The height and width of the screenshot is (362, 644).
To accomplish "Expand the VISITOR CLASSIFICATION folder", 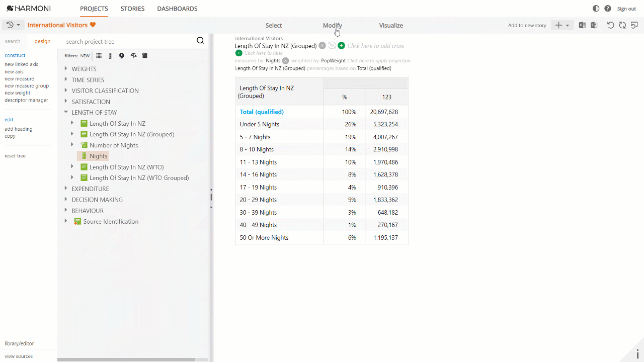I will coord(66,90).
